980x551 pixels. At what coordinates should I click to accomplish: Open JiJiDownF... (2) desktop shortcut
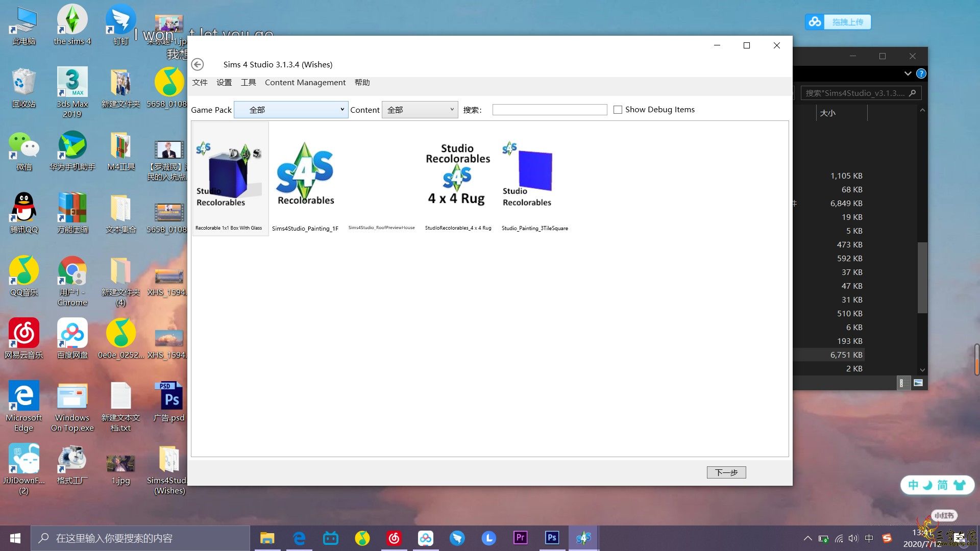tap(24, 469)
